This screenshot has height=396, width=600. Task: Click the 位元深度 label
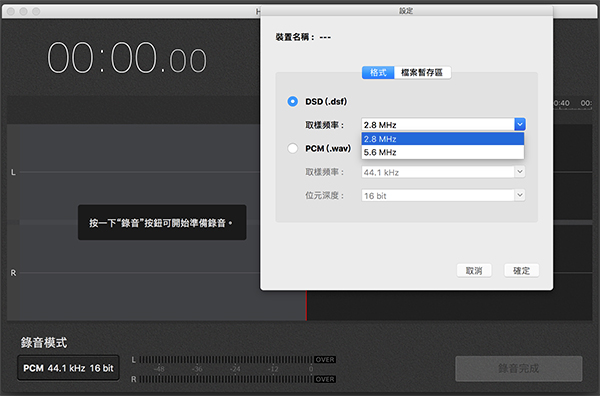pyautogui.click(x=324, y=196)
